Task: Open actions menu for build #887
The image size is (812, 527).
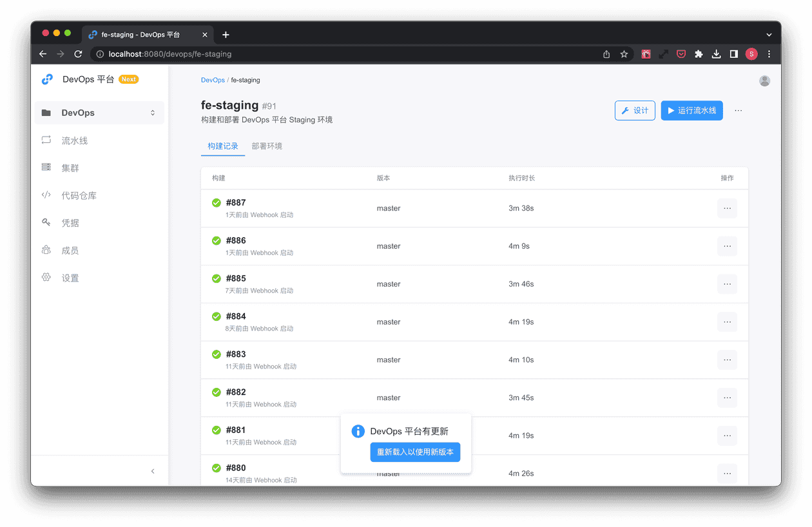Action: [x=727, y=208]
